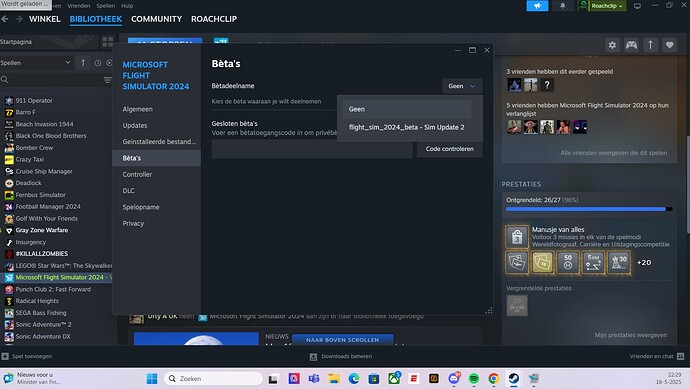Click Naar boven scrollen button
The height and width of the screenshot is (389, 690).
coord(342,340)
